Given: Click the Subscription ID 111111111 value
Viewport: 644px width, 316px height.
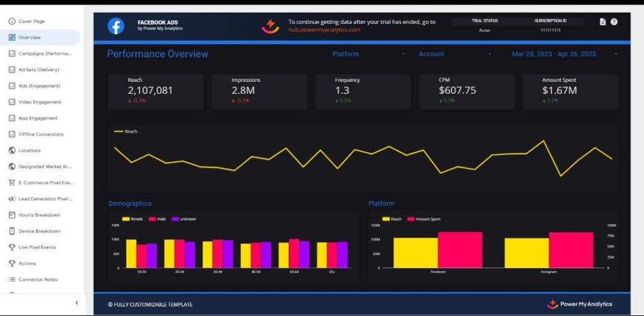Looking at the screenshot, I should click(550, 30).
